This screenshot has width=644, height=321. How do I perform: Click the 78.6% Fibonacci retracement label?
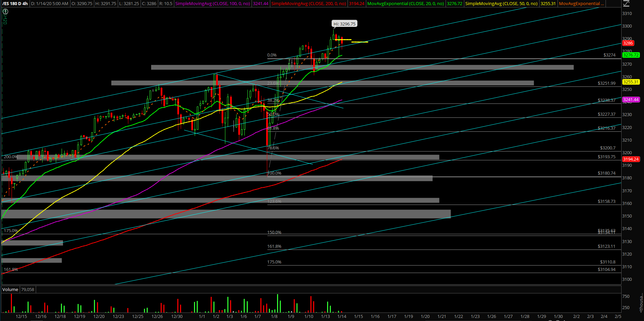[x=273, y=148]
